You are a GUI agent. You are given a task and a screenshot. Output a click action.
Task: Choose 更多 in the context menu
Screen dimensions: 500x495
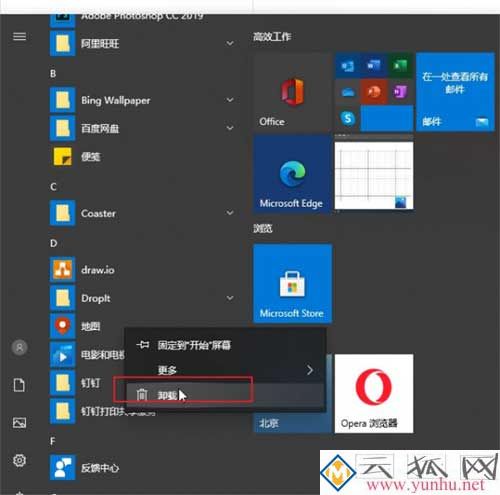point(225,370)
